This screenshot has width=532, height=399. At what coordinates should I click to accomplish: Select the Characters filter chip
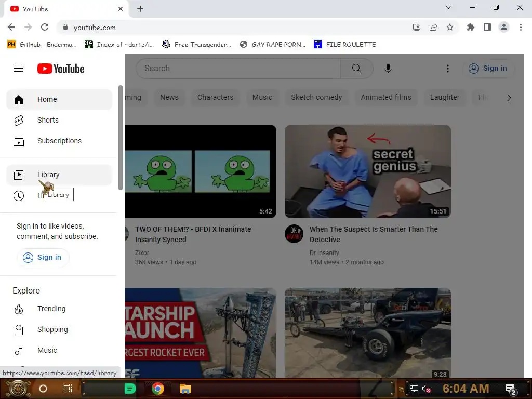pyautogui.click(x=215, y=97)
